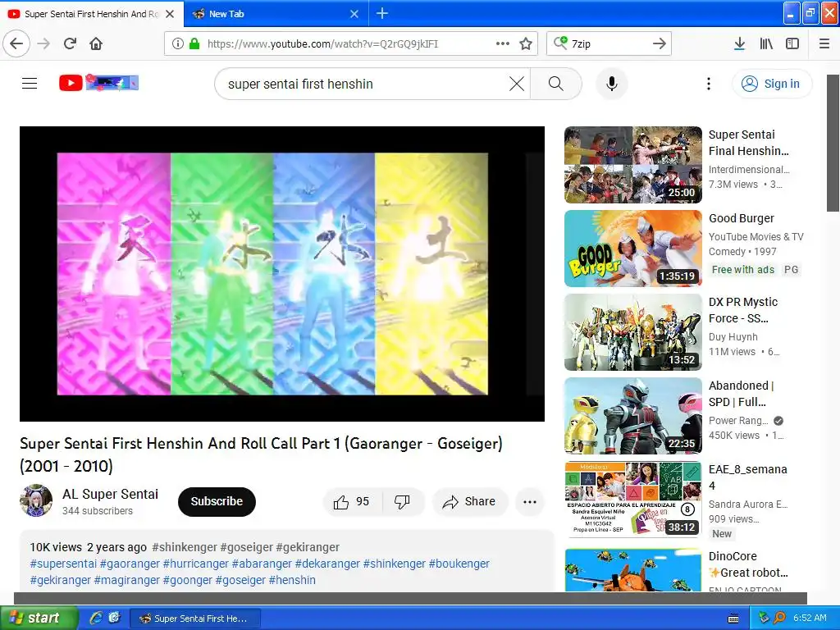Viewport: 840px width, 630px height.
Task: Open the DinoCore Great robot thumbnail
Action: coord(633,570)
